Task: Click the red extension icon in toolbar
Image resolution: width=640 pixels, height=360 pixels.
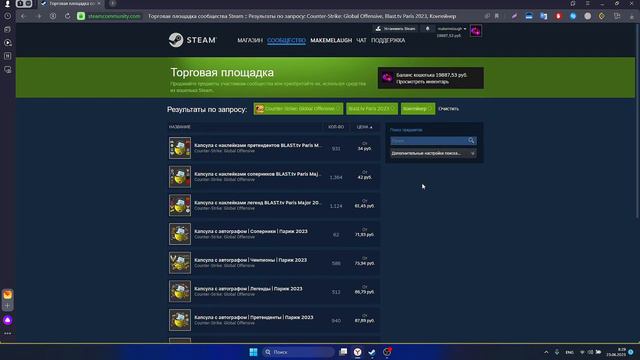Action: click(x=558, y=16)
